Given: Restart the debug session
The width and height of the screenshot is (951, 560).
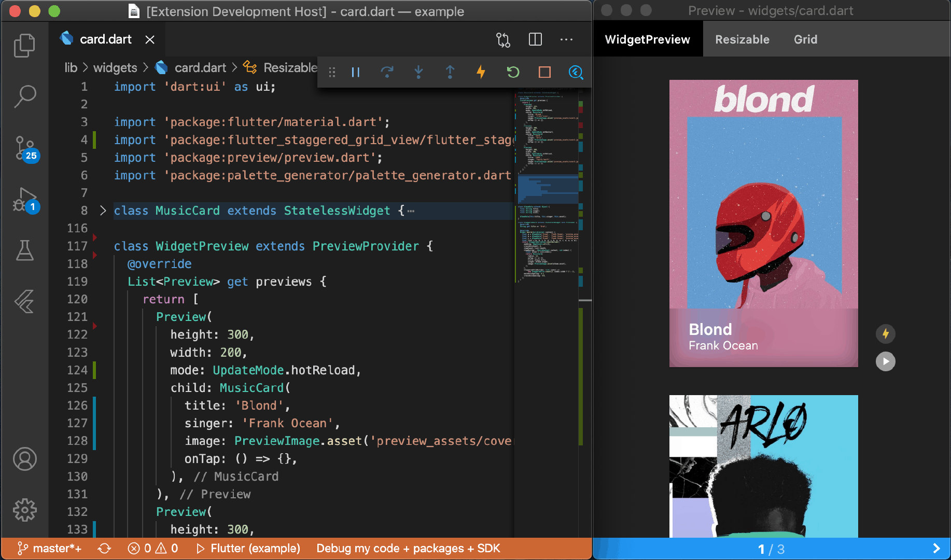Looking at the screenshot, I should pos(513,72).
